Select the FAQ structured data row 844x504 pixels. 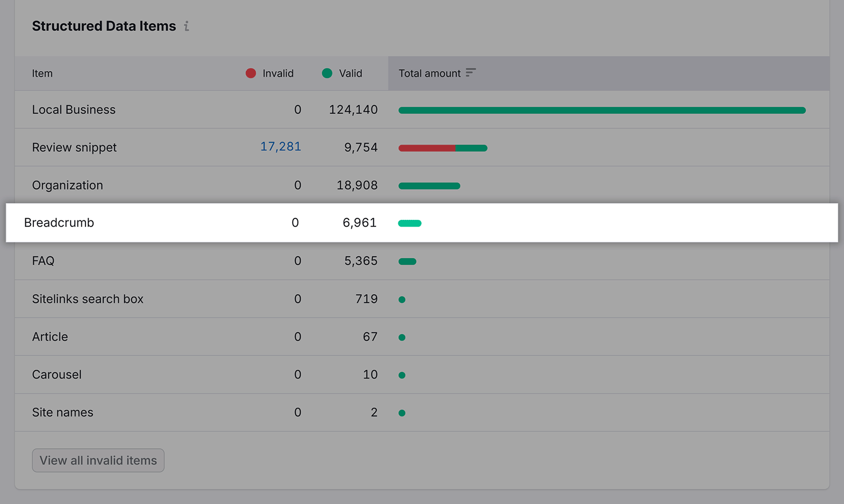click(x=43, y=260)
